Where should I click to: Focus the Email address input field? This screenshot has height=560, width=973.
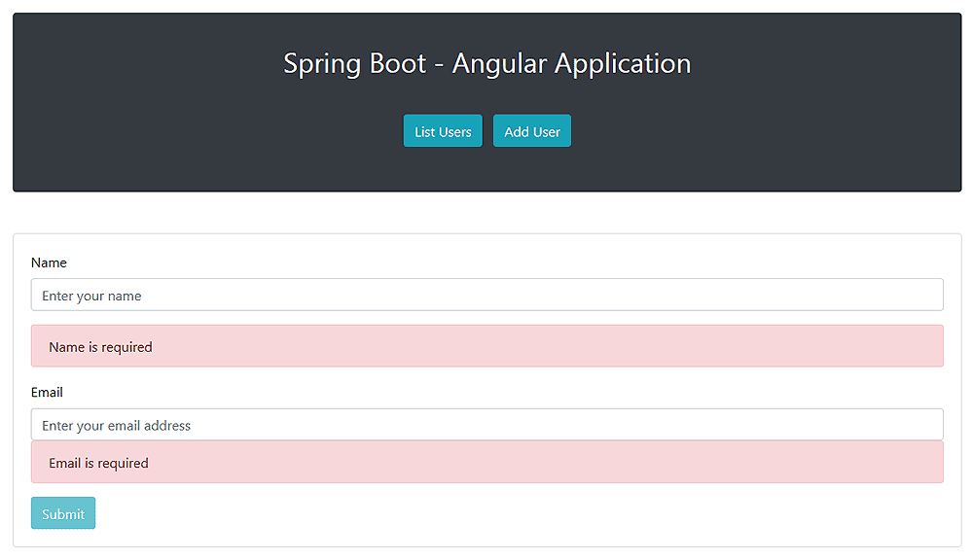[x=486, y=425]
